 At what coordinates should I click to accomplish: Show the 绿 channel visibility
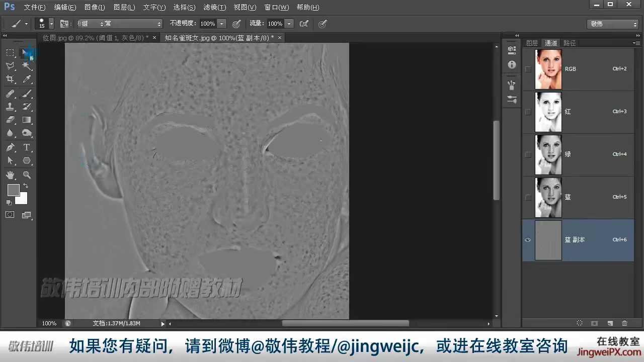click(528, 154)
